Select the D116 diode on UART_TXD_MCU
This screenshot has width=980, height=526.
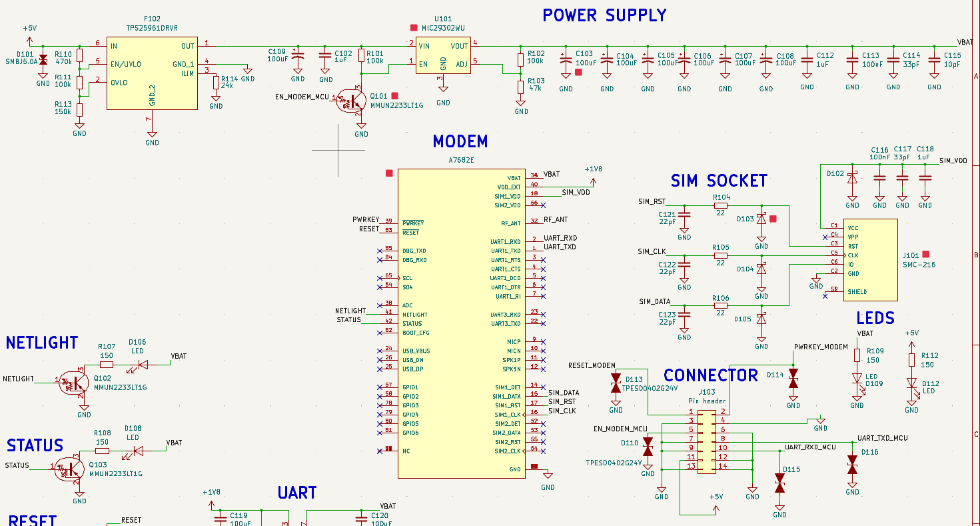[852, 465]
